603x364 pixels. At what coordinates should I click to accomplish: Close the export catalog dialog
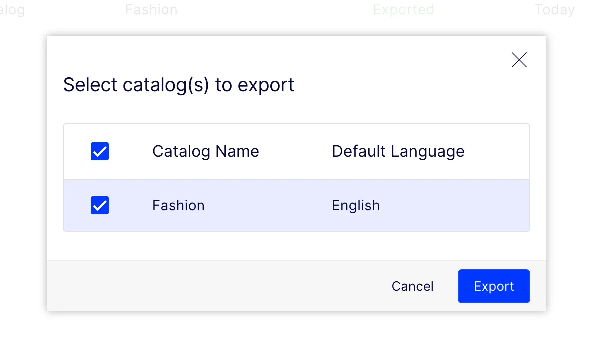click(519, 60)
